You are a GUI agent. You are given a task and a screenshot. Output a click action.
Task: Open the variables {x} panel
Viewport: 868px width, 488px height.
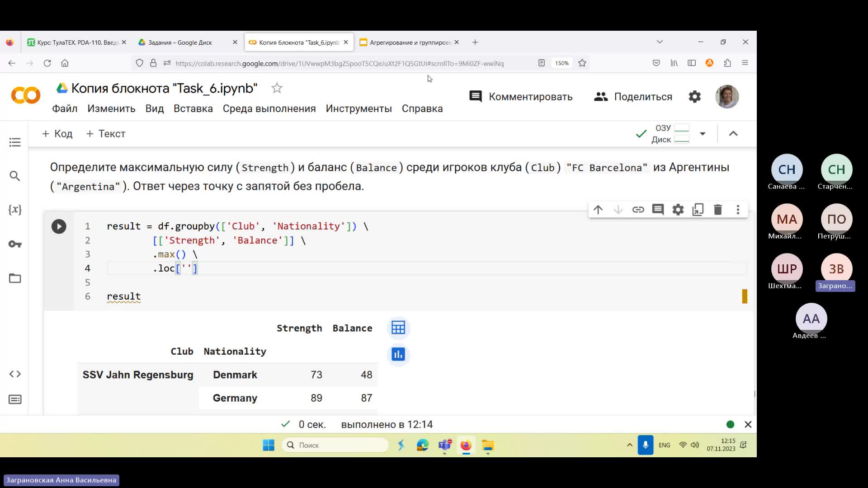15,210
